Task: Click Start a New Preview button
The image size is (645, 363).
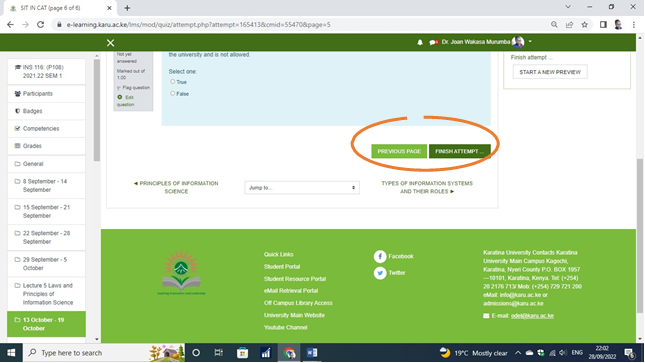Action: (x=550, y=72)
